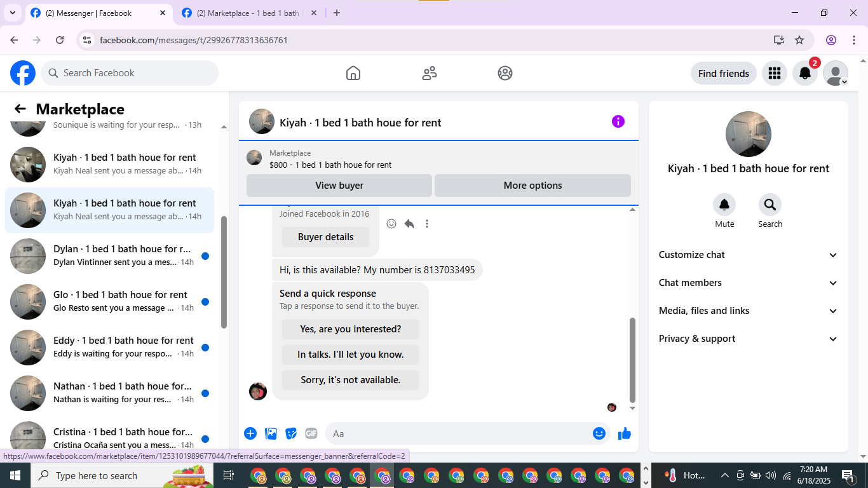868x488 pixels.
Task: Expand Media, files and links section
Action: [749, 311]
